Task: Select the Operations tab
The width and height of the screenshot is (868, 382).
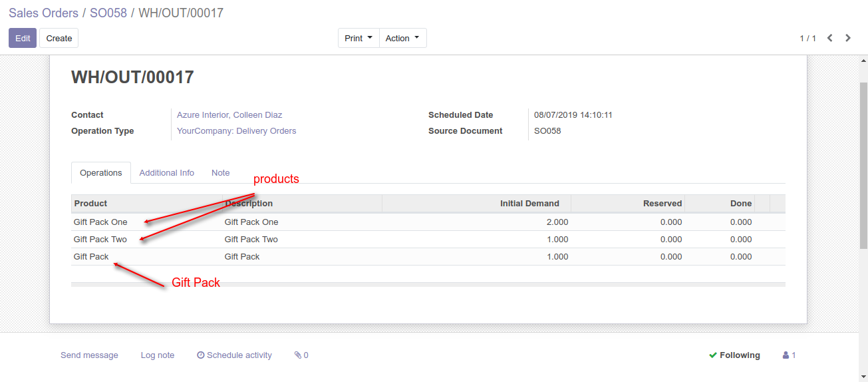Action: (101, 173)
